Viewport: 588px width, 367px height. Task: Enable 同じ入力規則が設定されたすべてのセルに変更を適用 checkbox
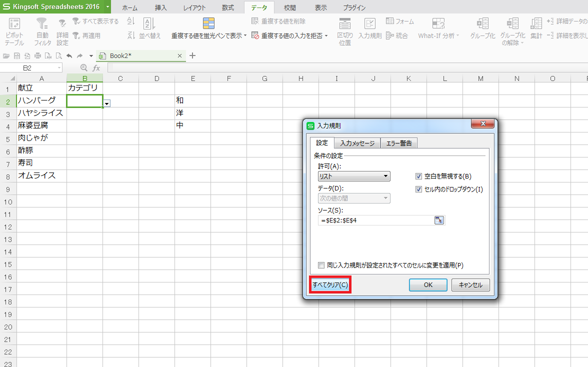321,265
